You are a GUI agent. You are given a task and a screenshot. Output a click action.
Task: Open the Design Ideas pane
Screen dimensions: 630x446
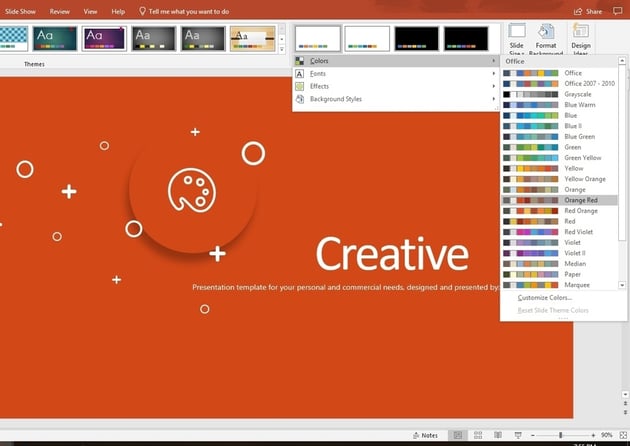point(581,40)
